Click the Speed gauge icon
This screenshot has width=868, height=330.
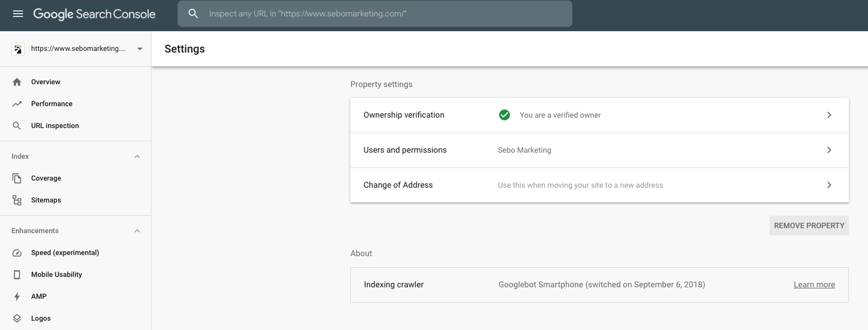[17, 253]
